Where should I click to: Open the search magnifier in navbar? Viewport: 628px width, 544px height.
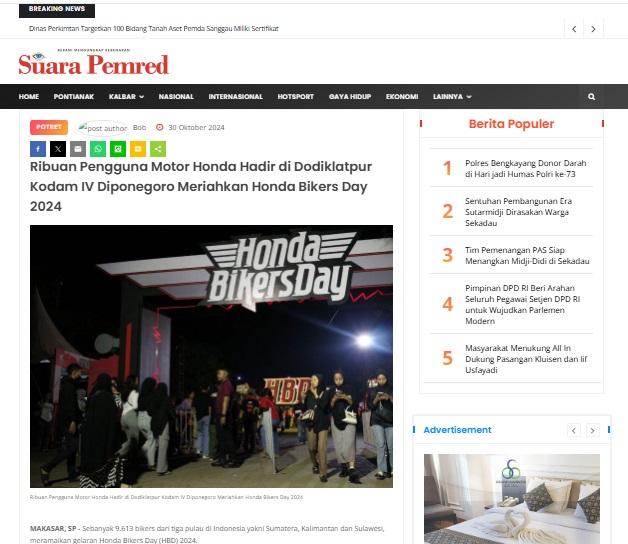(591, 97)
